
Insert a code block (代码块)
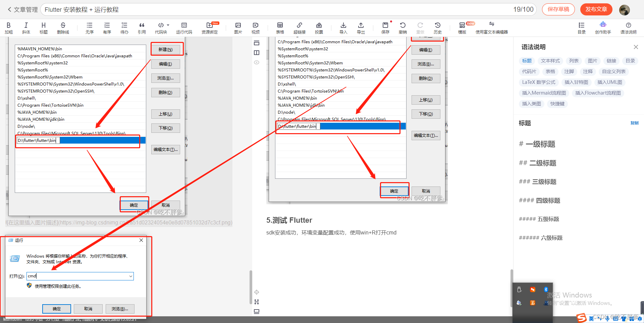pyautogui.click(x=161, y=28)
